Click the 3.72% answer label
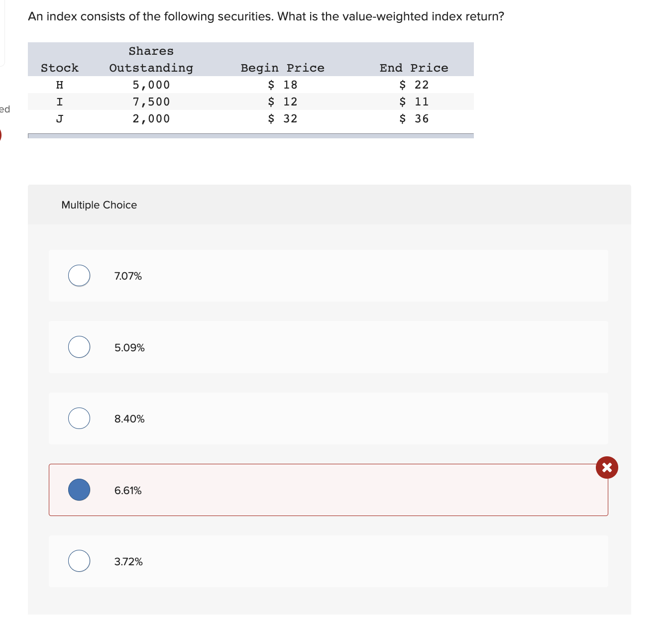Screen dimensions: 672x624 tap(128, 562)
